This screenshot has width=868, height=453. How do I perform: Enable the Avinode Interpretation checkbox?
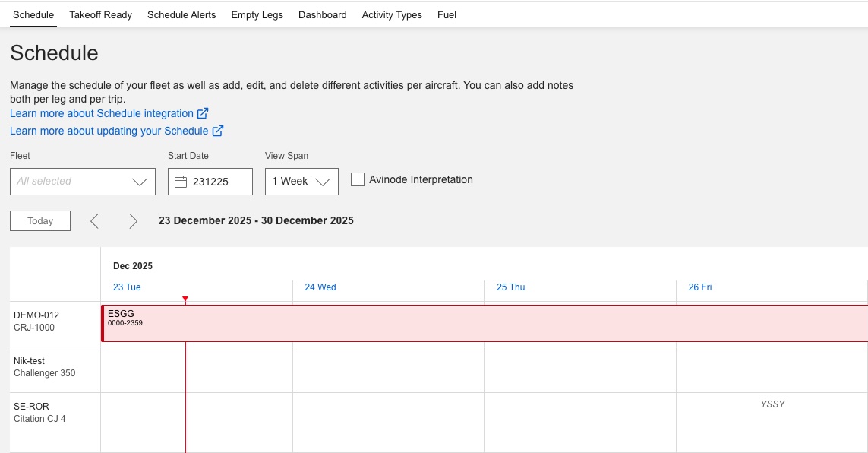pyautogui.click(x=358, y=180)
